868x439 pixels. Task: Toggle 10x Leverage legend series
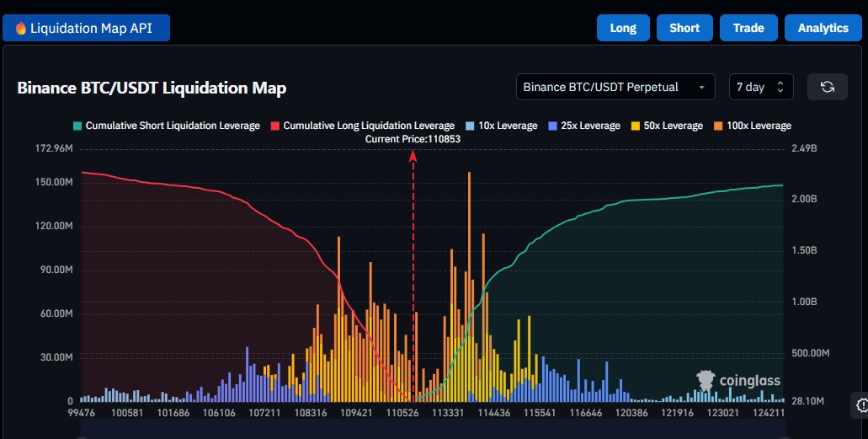[x=502, y=126]
